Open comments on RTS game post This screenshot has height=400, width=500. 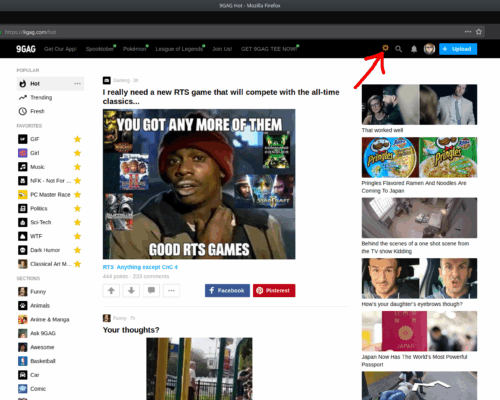(151, 291)
